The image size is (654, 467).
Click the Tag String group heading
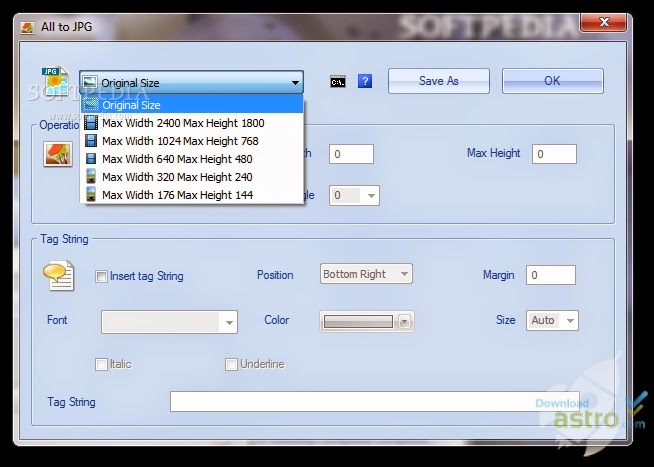[x=64, y=239]
